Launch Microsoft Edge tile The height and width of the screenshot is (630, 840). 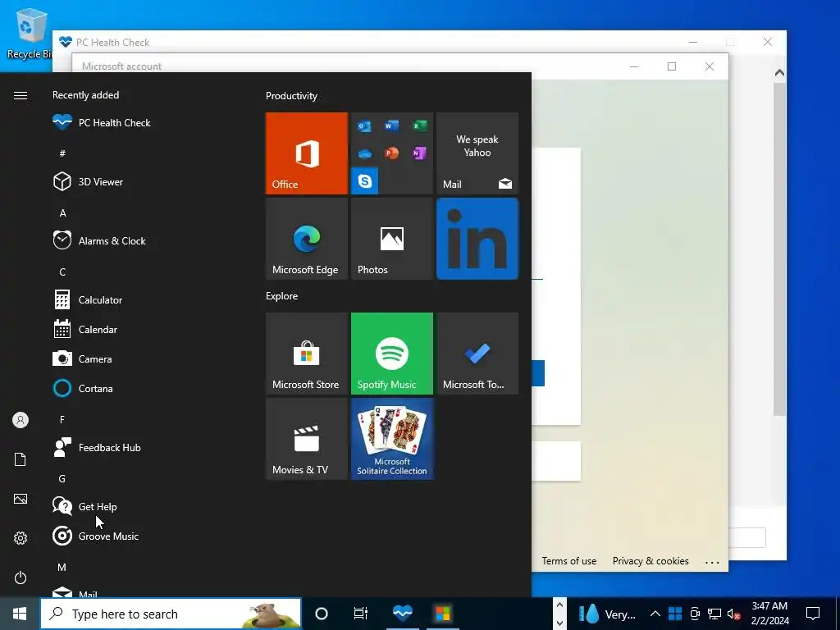tap(307, 239)
